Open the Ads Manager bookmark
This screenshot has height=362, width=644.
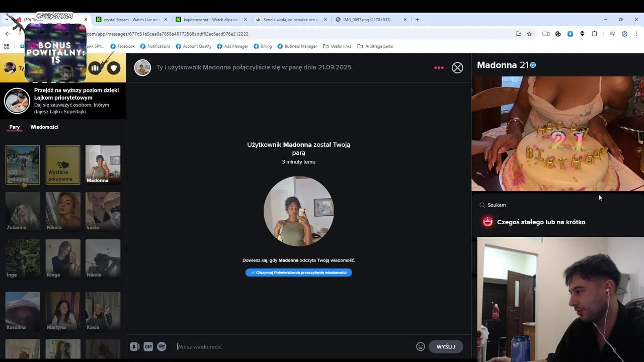pyautogui.click(x=232, y=46)
